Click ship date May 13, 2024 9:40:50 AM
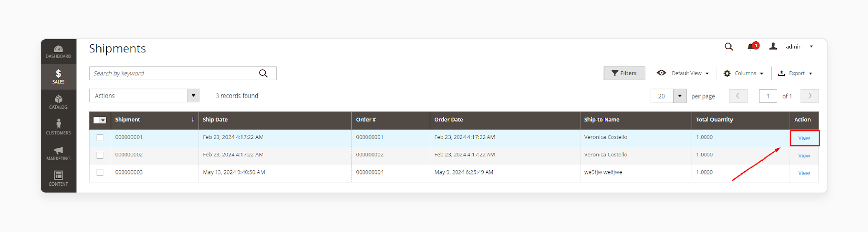868x232 pixels. (233, 172)
